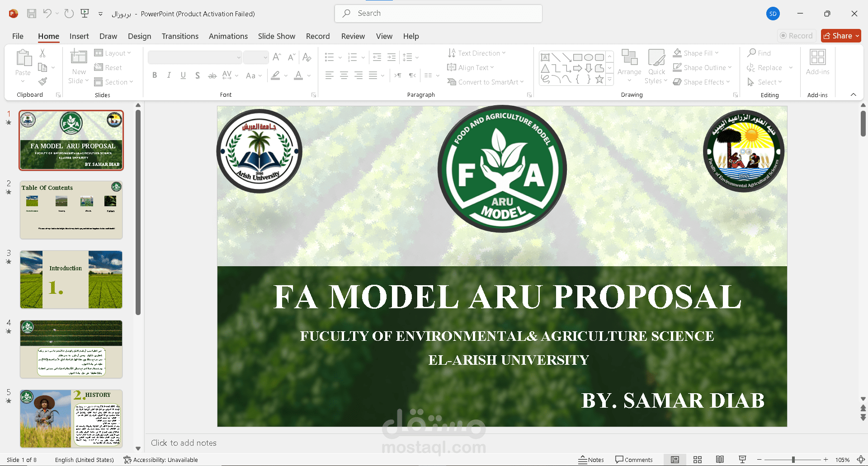Toggle text Shadow
Image resolution: width=868 pixels, height=466 pixels.
click(x=198, y=75)
